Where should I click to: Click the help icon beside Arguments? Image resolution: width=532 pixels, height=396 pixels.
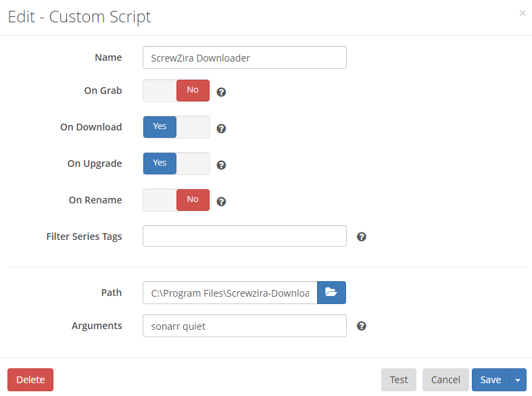[x=362, y=326]
